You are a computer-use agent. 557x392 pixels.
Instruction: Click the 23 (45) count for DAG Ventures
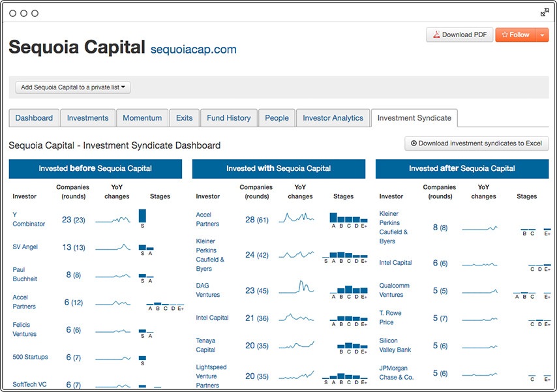(257, 290)
